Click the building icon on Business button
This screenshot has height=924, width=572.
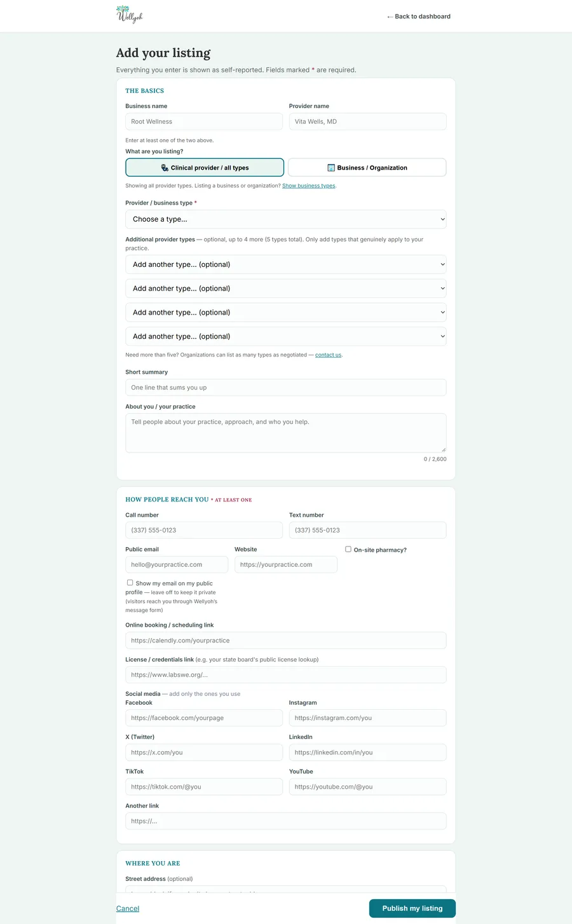tap(331, 168)
